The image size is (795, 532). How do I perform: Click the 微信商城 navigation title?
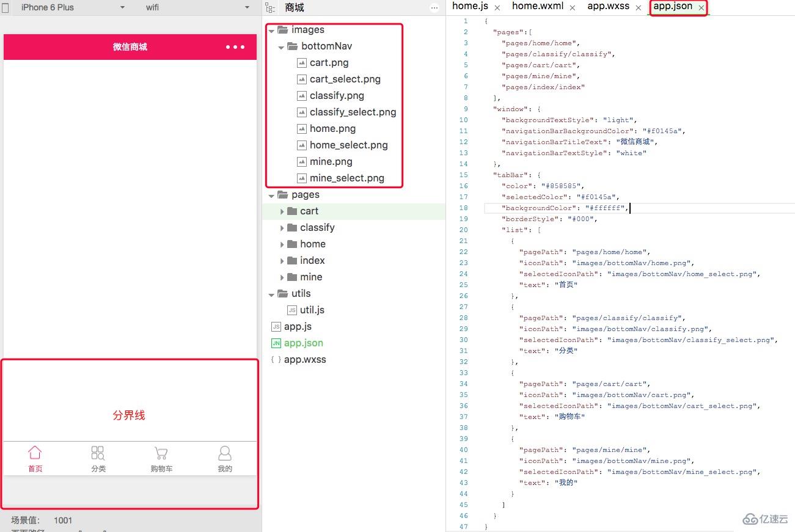point(130,47)
